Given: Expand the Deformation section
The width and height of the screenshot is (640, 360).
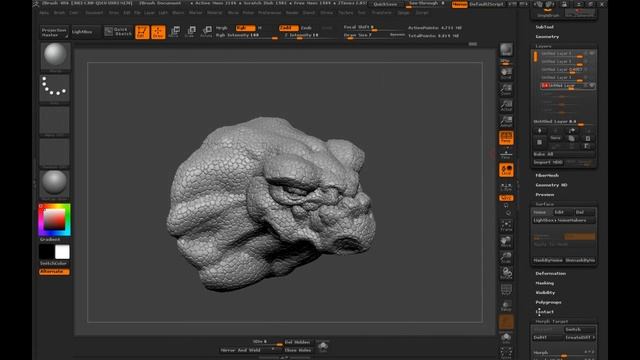Looking at the screenshot, I should (x=551, y=273).
